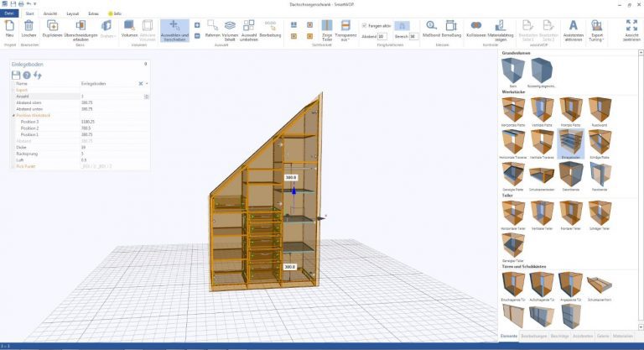The width and height of the screenshot is (644, 350).
Task: Click the Löschen trash icon
Action: (x=29, y=28)
